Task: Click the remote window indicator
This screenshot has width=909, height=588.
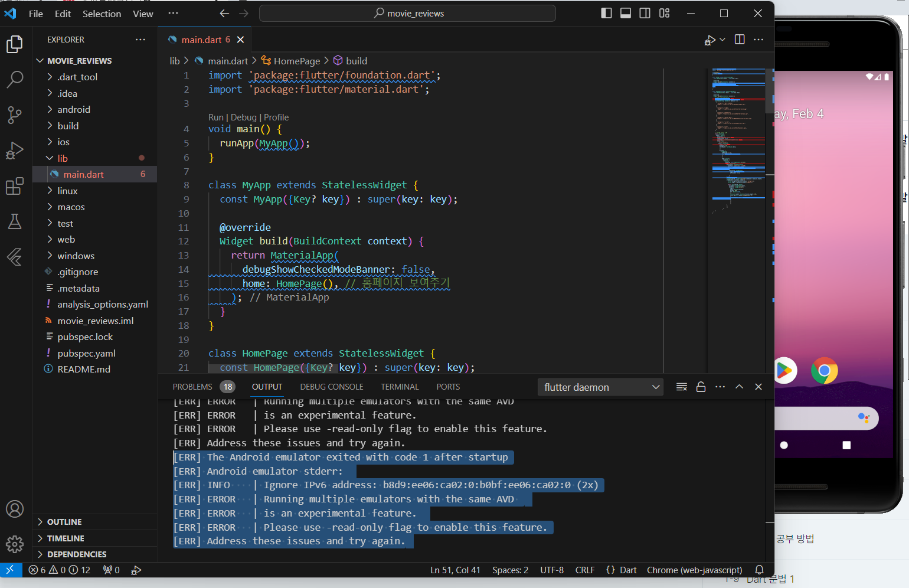Action: [x=10, y=570]
